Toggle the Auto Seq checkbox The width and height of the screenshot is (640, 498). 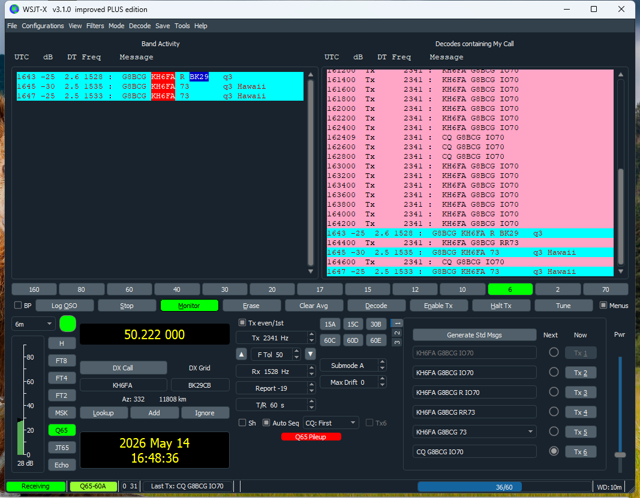[x=266, y=423]
